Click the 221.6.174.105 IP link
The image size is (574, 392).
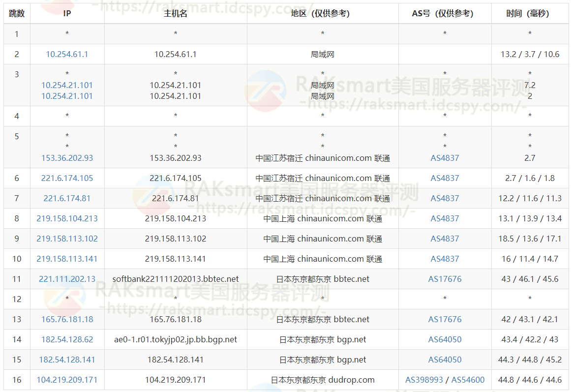pos(67,178)
